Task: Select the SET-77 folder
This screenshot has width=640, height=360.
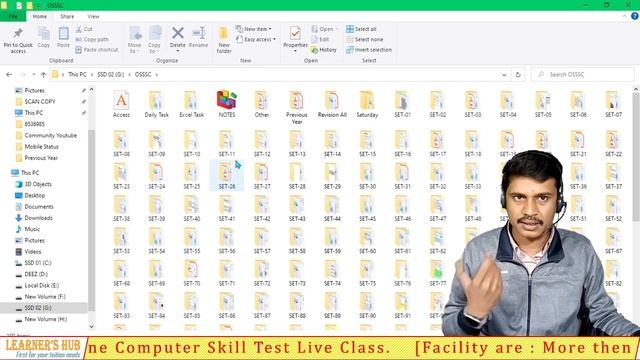Action: click(438, 273)
